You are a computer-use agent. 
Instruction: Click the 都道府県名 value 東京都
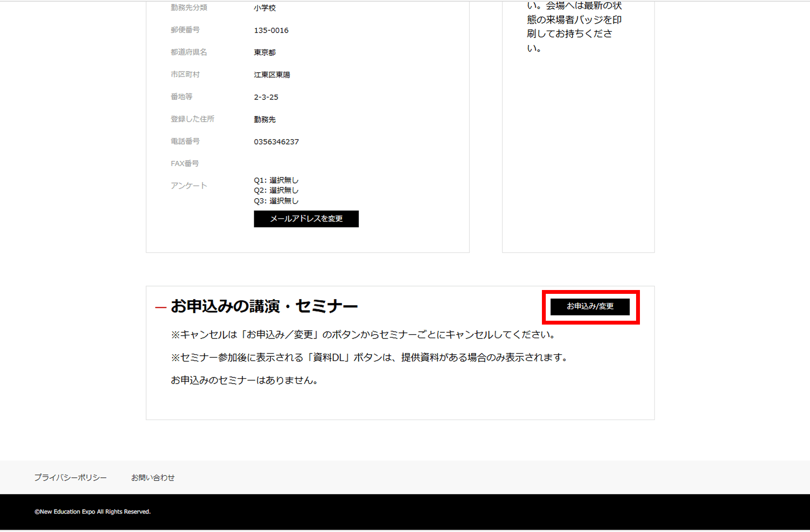point(264,52)
